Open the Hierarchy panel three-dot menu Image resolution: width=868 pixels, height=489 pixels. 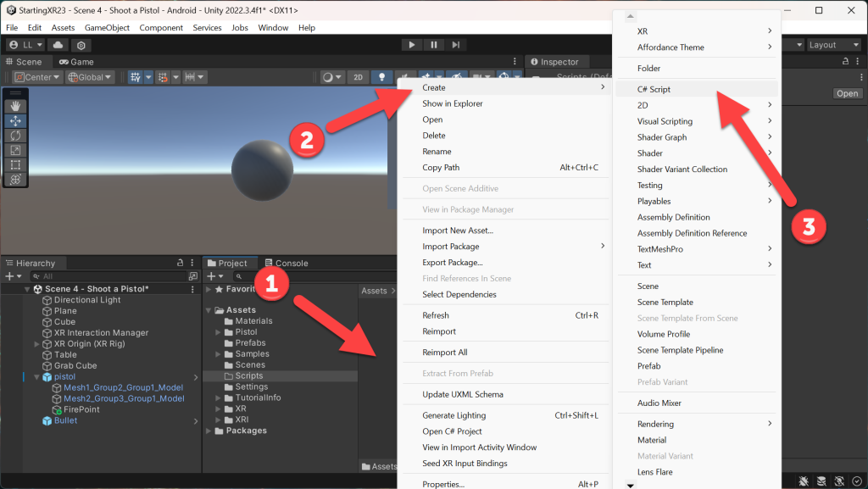(x=192, y=263)
